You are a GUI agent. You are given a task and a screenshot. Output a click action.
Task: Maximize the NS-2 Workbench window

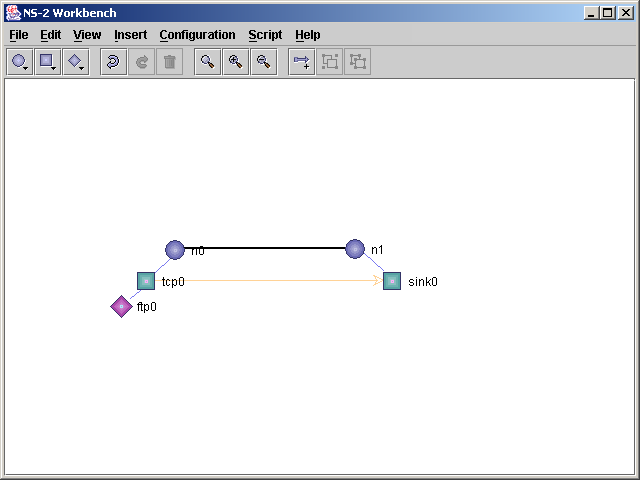coord(608,13)
